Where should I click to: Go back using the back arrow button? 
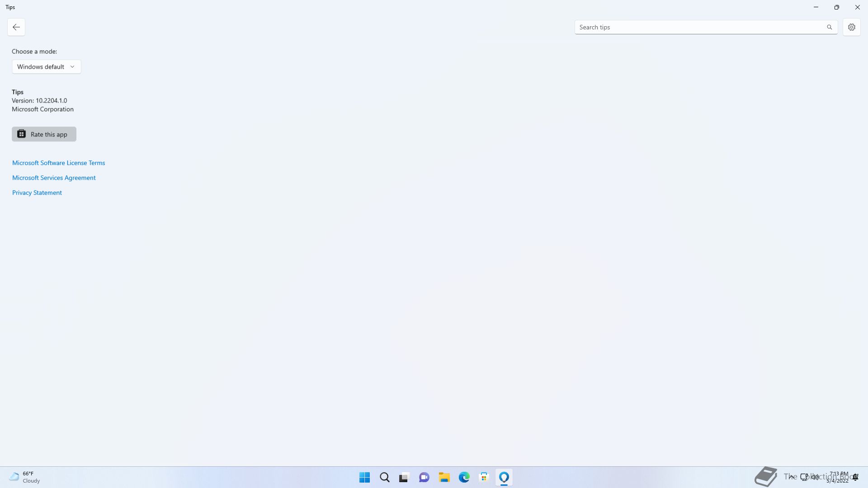16,27
